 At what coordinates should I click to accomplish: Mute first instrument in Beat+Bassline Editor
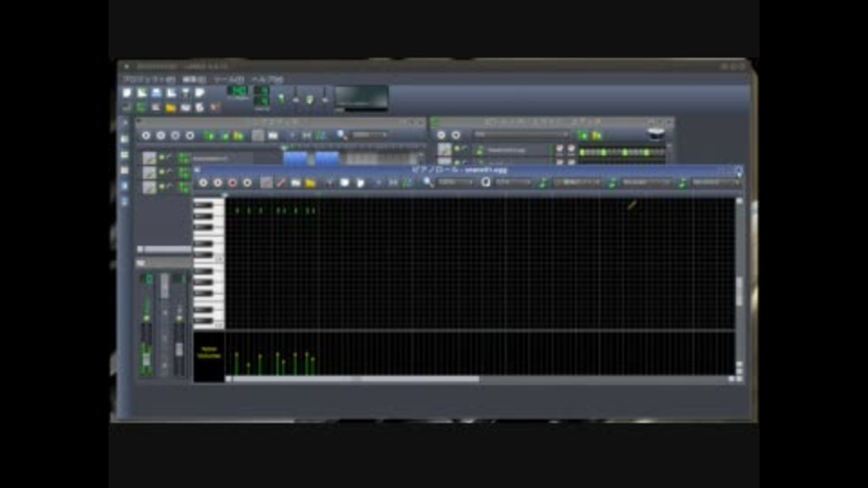[x=458, y=149]
